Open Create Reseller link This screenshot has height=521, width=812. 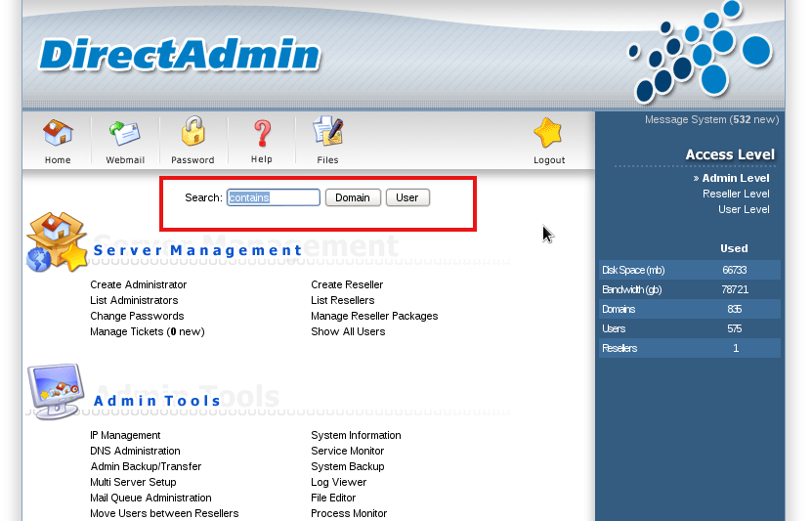(x=347, y=284)
